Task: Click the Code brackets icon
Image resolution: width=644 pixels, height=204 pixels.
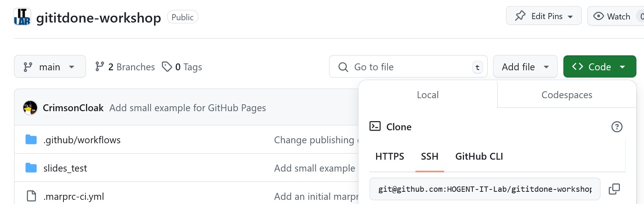Action: pyautogui.click(x=577, y=66)
